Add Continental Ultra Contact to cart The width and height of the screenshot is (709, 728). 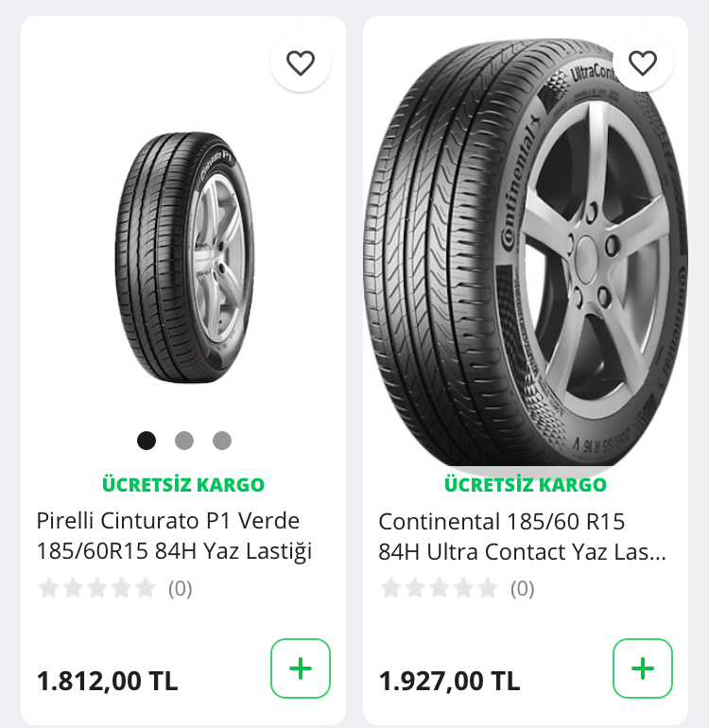(643, 668)
